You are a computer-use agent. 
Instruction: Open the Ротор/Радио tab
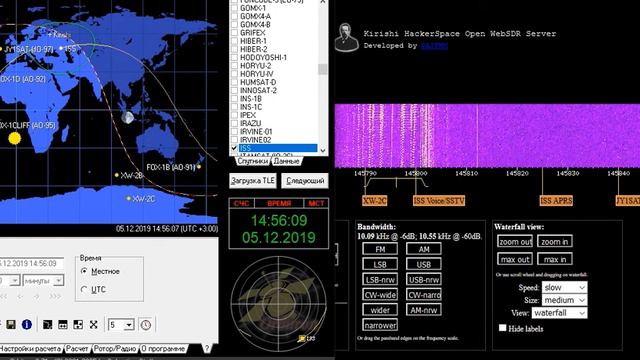pyautogui.click(x=115, y=349)
